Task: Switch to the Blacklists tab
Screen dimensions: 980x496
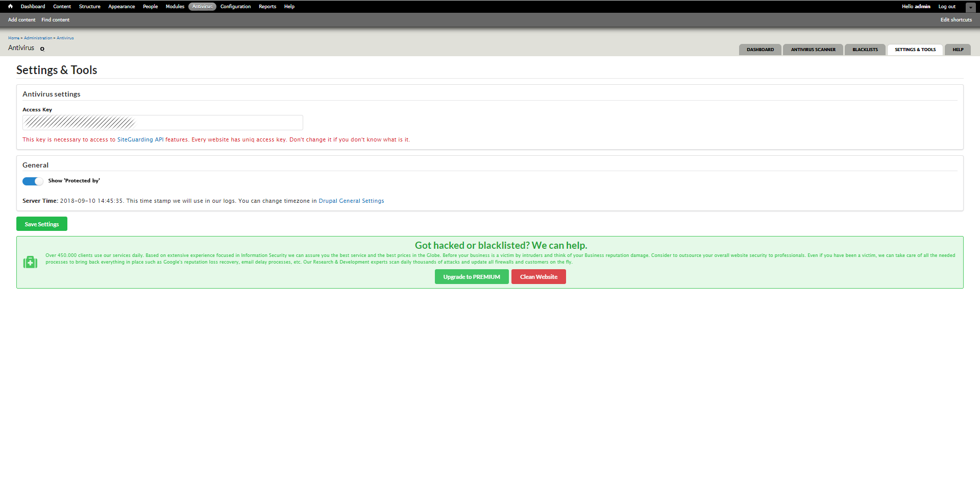Action: coord(865,50)
